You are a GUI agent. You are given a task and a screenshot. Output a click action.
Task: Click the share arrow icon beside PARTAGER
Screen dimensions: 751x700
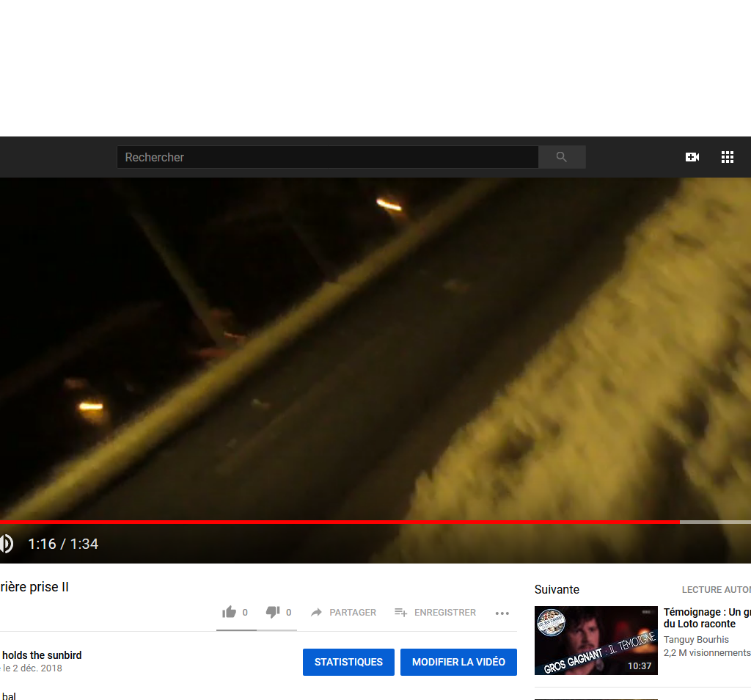(317, 612)
